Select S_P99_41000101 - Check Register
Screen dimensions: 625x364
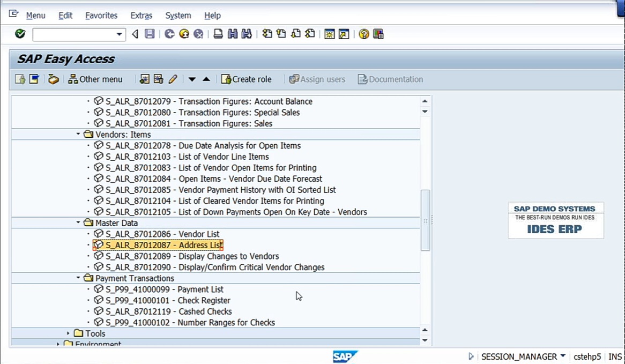tap(168, 300)
